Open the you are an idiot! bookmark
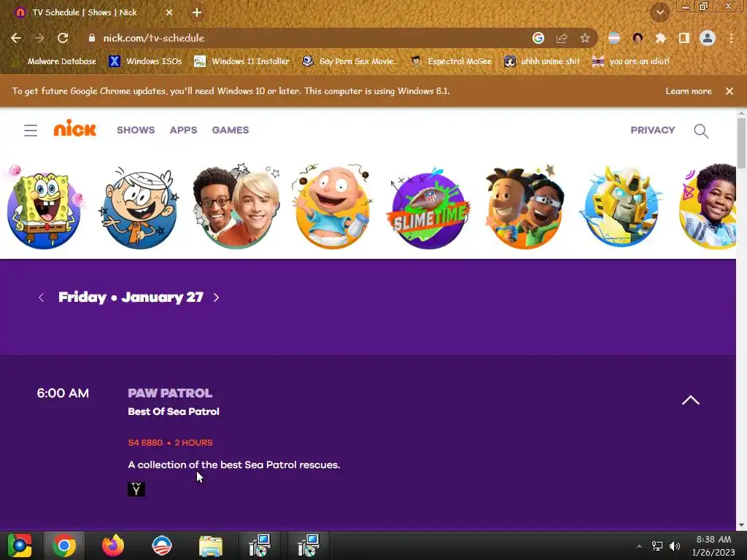The width and height of the screenshot is (747, 560). click(631, 61)
